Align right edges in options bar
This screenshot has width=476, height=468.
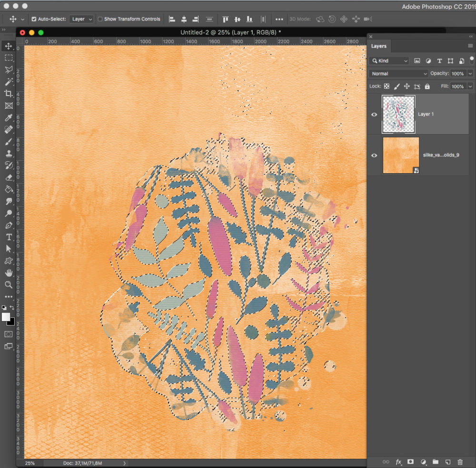[x=196, y=19]
